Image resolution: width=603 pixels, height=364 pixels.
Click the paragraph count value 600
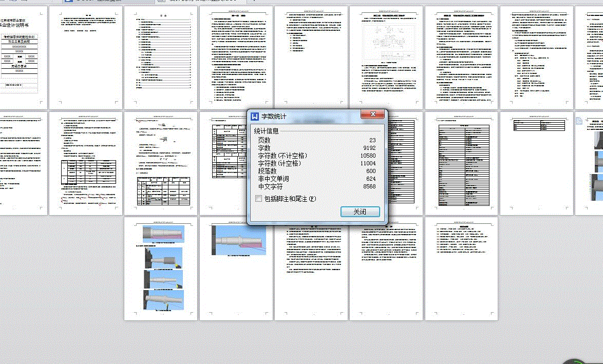coord(371,171)
